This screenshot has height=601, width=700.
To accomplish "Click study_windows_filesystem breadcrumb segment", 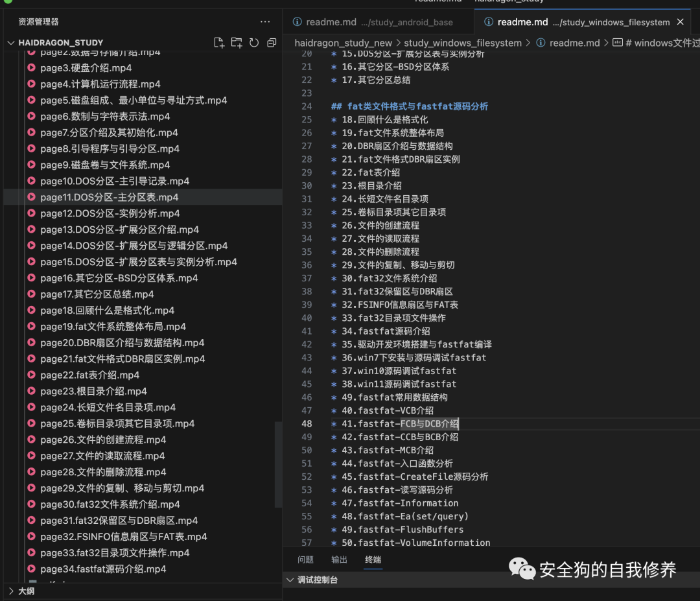I will 463,43.
